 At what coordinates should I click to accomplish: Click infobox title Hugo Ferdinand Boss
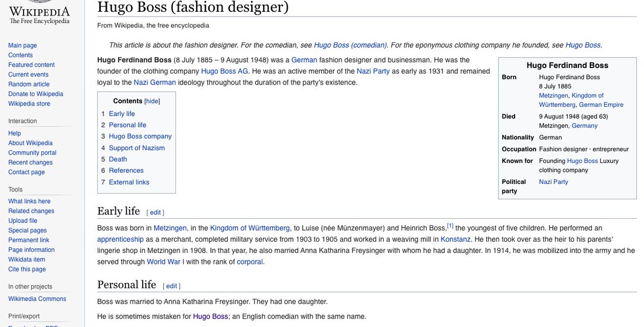(x=567, y=65)
